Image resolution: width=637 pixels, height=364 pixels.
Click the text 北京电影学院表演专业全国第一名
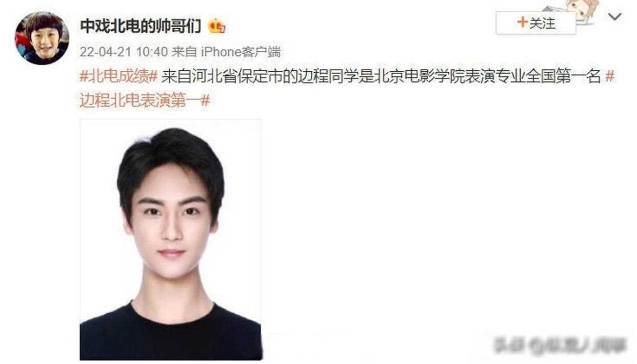click(486, 76)
